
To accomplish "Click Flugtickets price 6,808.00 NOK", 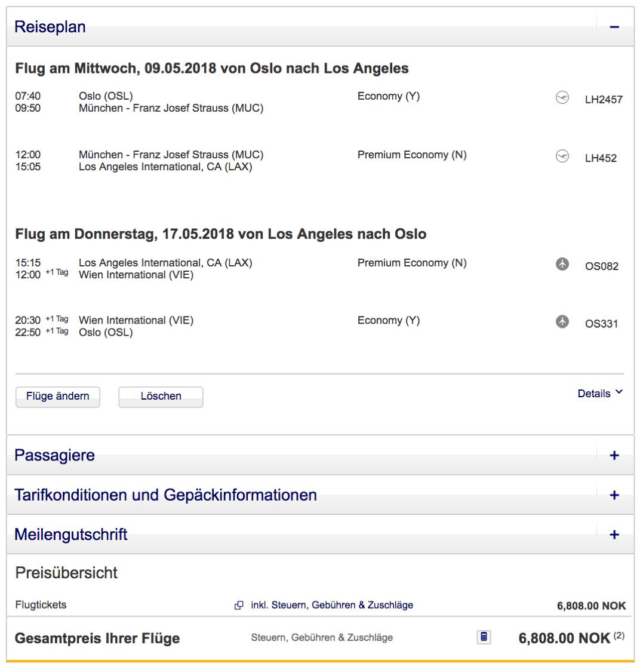I will point(591,606).
